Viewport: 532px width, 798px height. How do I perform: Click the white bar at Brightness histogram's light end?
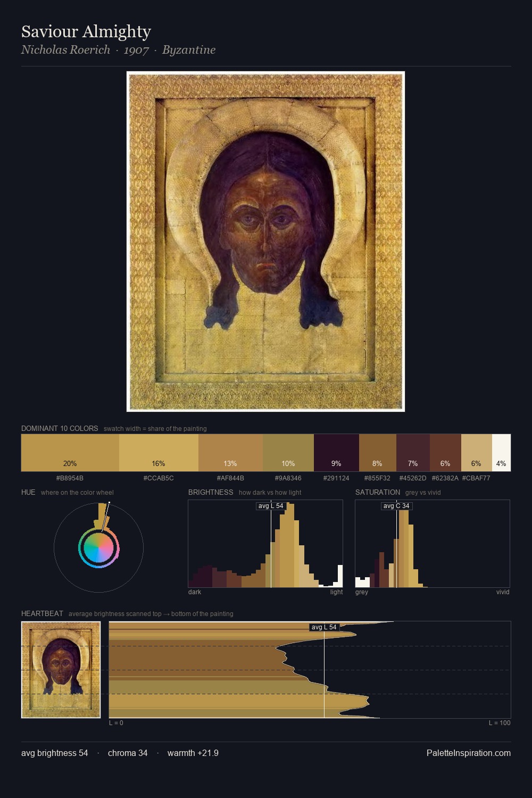[x=340, y=576]
